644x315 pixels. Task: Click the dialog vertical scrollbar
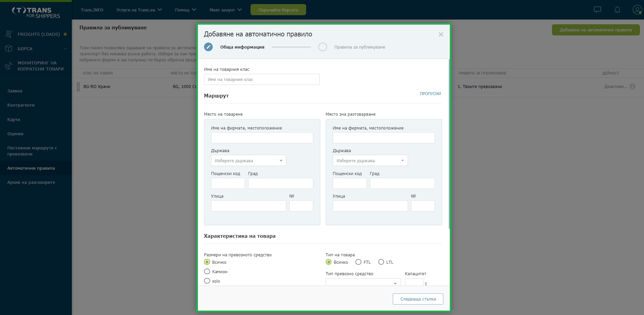click(x=449, y=144)
